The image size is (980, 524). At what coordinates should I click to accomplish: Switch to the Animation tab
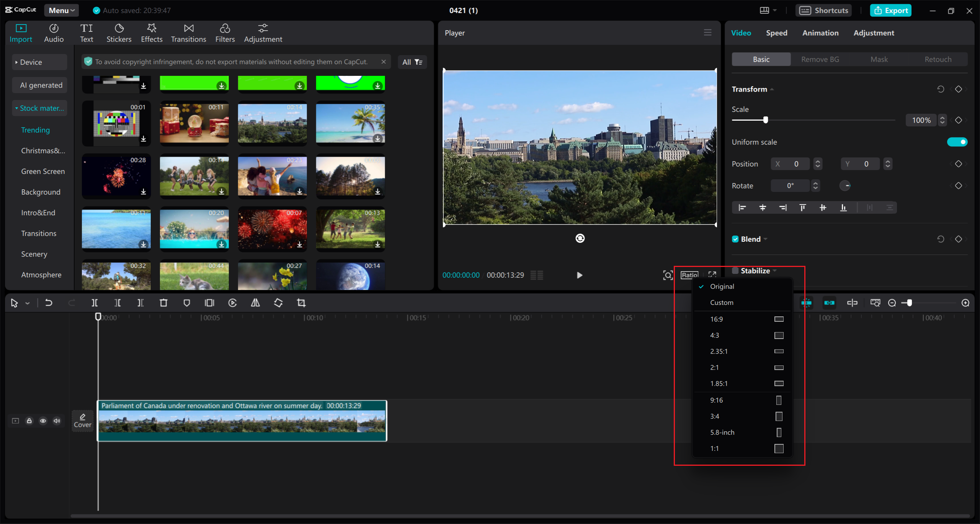pyautogui.click(x=819, y=33)
